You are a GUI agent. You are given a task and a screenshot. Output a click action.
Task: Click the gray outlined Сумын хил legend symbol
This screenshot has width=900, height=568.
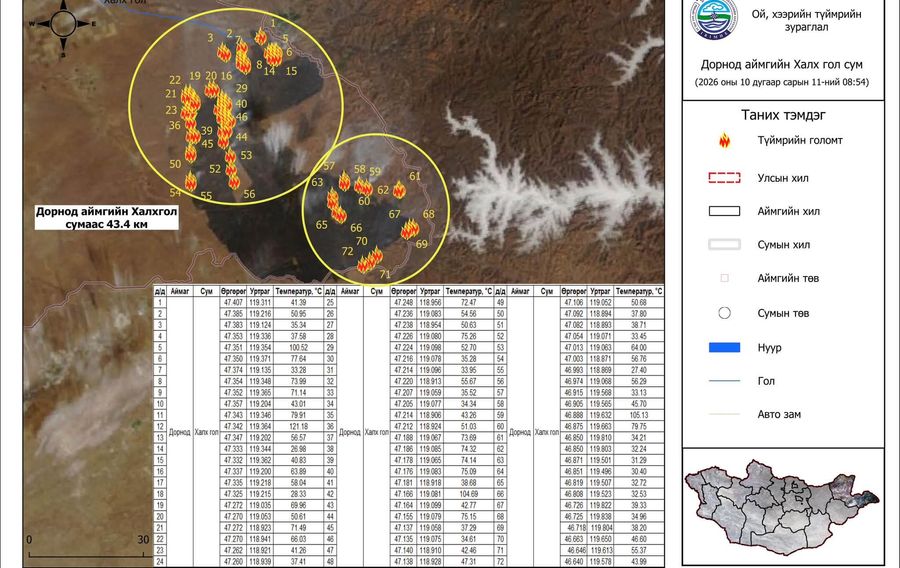pyautogui.click(x=724, y=244)
